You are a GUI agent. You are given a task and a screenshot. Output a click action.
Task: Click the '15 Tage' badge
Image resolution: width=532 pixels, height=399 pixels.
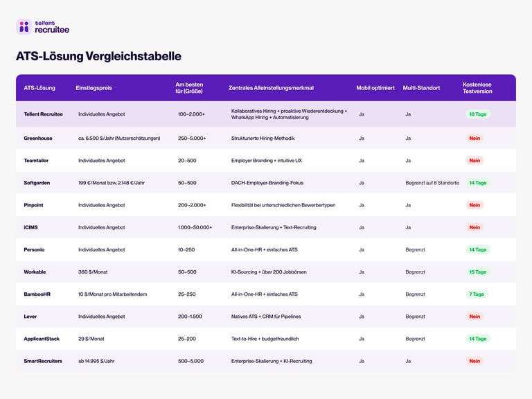[x=478, y=272]
